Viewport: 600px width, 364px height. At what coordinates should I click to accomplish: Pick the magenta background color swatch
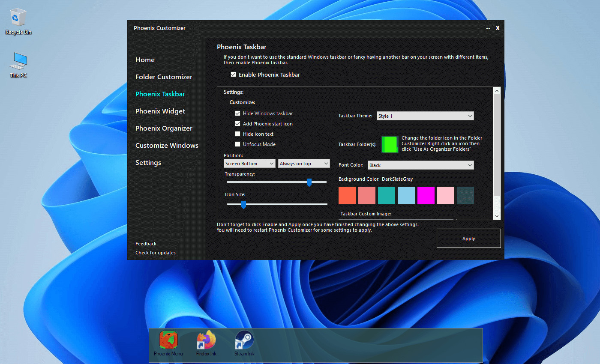point(426,195)
